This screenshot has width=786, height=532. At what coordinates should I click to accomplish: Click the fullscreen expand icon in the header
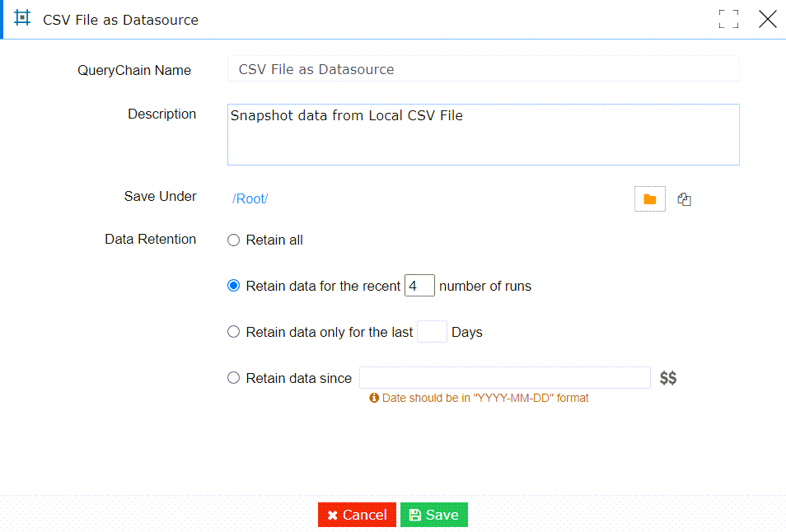click(x=728, y=18)
